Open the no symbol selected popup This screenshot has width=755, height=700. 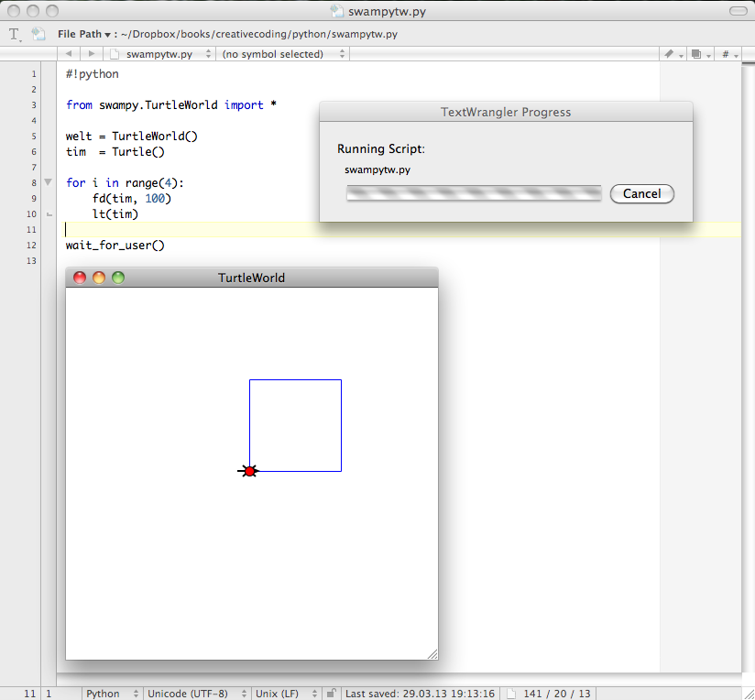coord(283,54)
